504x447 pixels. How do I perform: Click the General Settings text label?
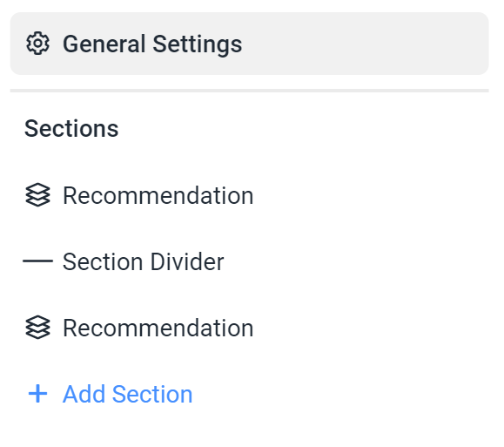pyautogui.click(x=152, y=44)
